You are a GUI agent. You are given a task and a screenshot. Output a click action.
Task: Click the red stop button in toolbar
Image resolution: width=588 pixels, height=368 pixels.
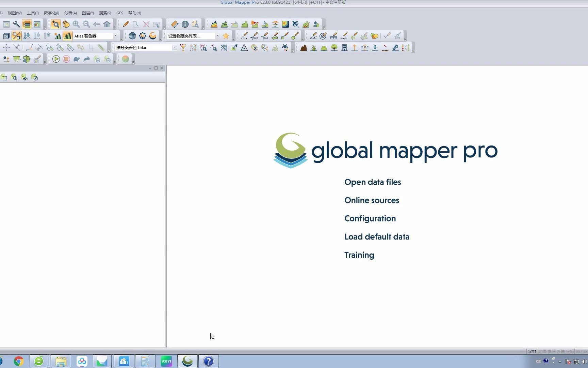coord(66,59)
